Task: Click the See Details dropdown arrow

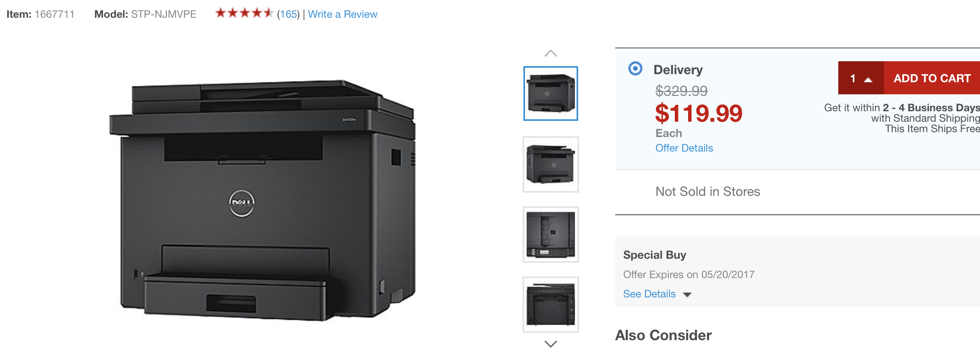Action: [687, 295]
